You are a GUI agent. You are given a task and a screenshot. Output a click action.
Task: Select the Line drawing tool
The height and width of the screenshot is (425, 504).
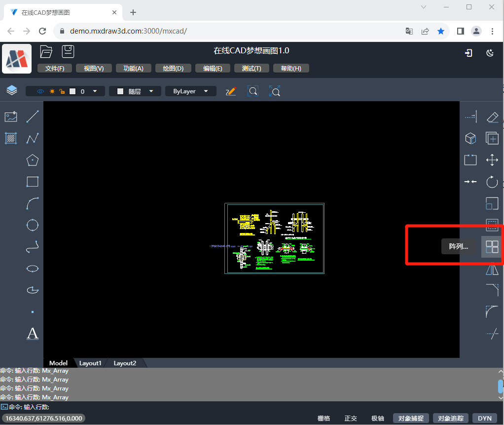[x=33, y=116]
